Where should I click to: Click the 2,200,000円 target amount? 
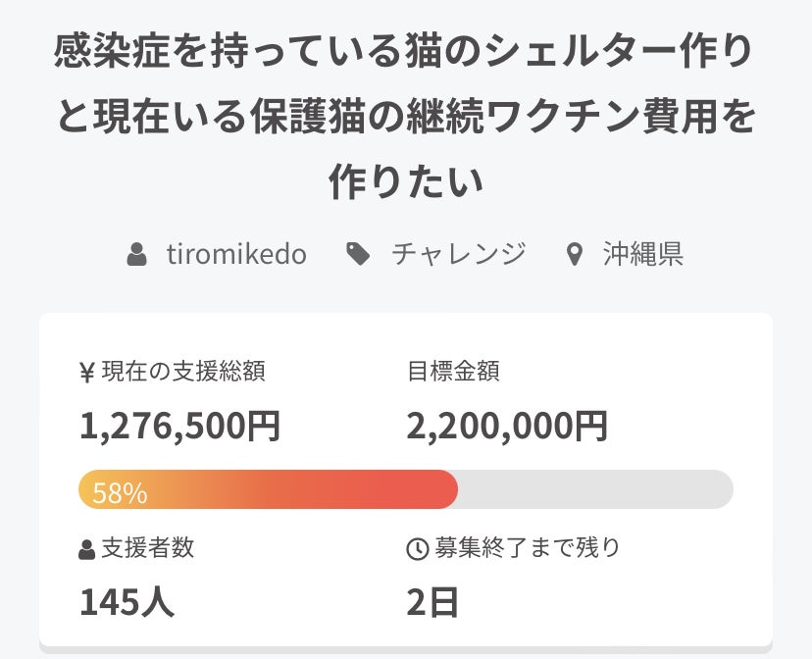point(507,426)
